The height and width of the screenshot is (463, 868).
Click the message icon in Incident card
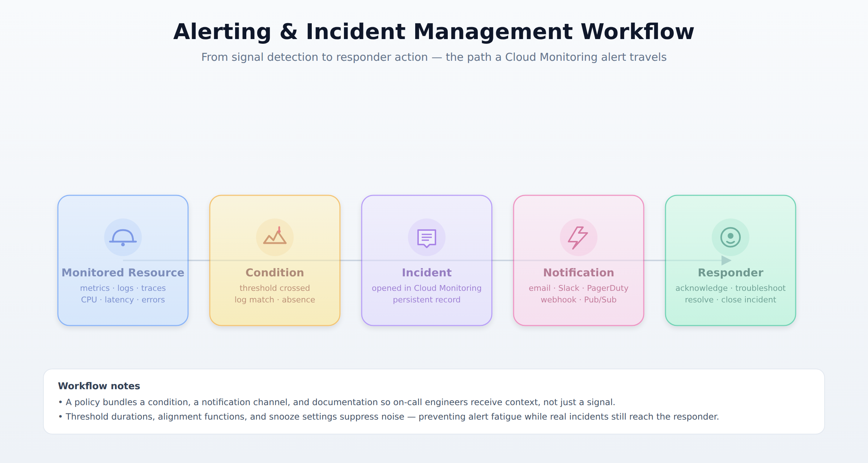point(427,238)
